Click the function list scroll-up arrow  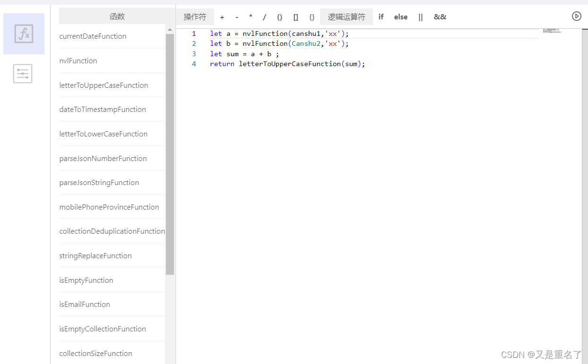coord(170,30)
